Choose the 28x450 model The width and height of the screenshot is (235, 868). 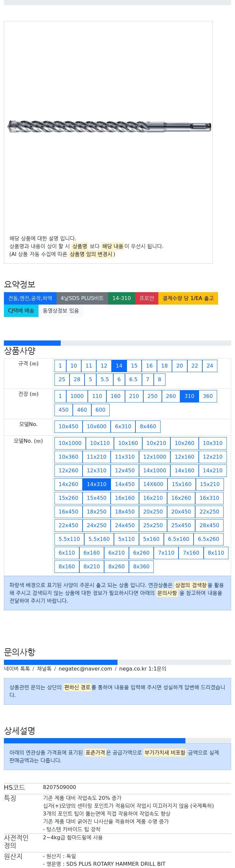[209, 525]
